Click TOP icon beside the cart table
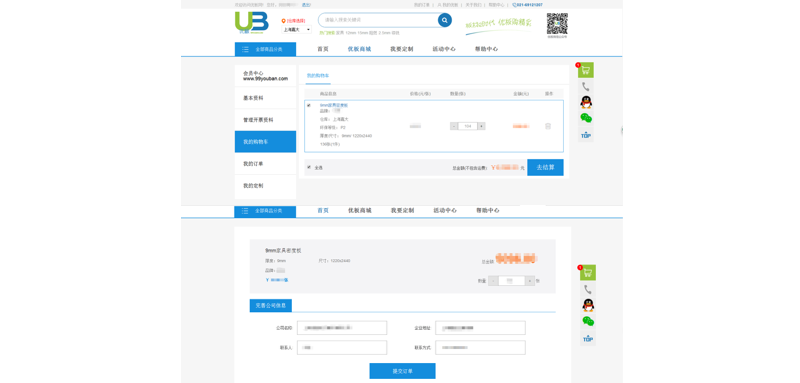800x383 pixels. [586, 135]
